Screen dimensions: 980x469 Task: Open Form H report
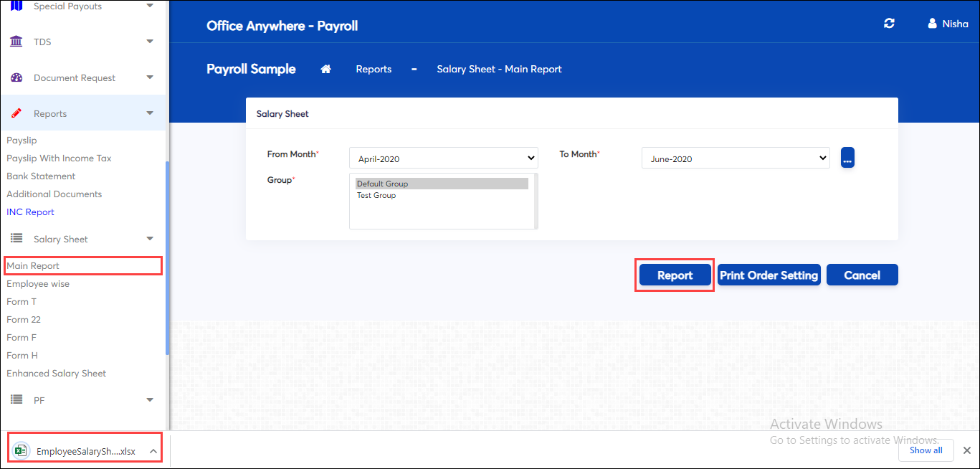(x=22, y=356)
